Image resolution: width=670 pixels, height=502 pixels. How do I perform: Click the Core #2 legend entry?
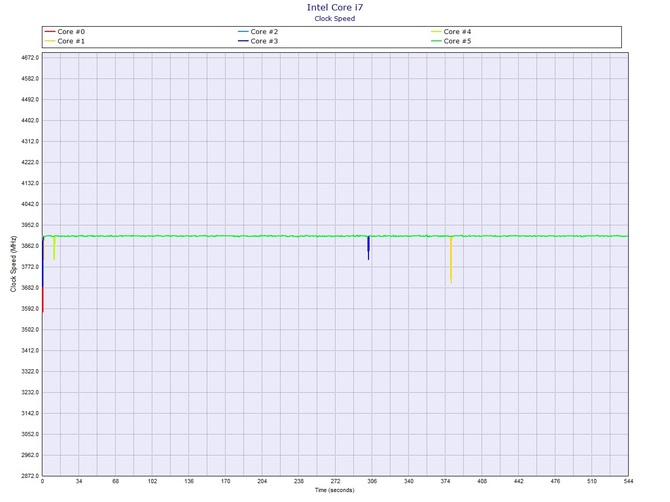(258, 32)
